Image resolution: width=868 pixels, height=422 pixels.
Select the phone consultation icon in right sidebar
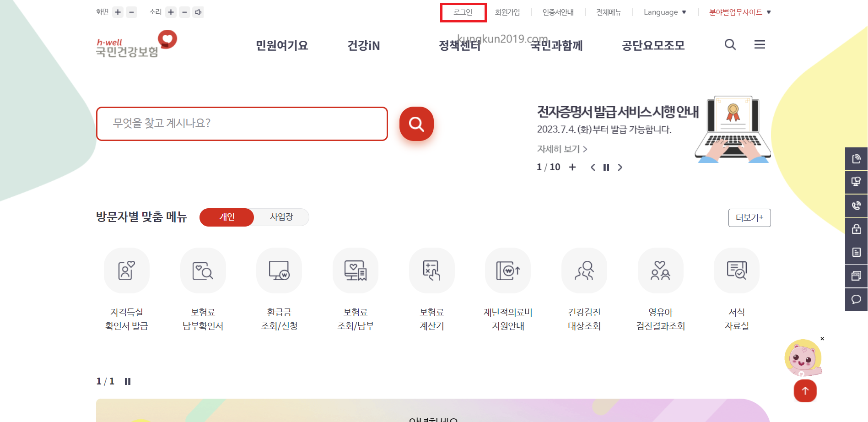pos(856,206)
